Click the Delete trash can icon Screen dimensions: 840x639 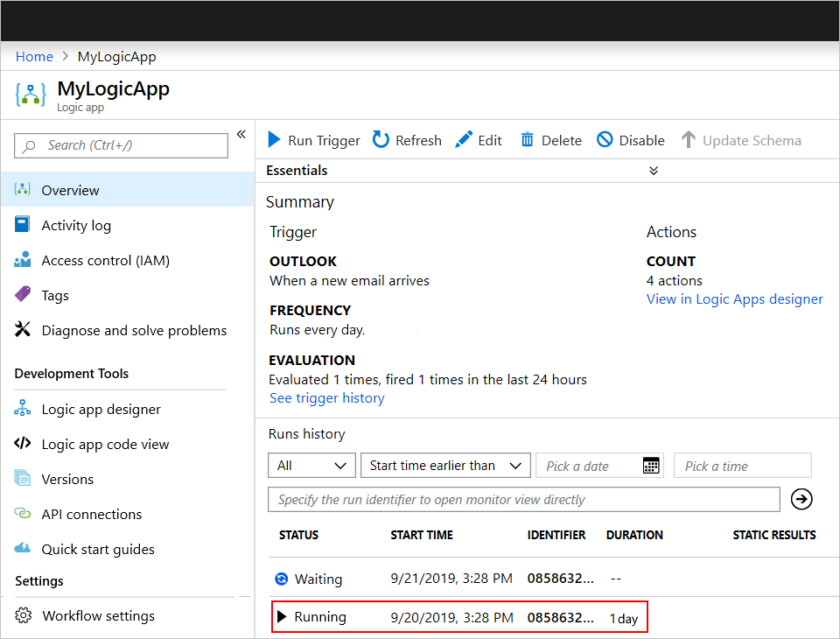[x=527, y=139]
